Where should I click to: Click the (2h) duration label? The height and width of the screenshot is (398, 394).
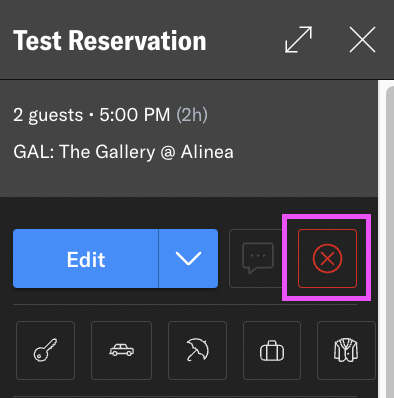(192, 115)
